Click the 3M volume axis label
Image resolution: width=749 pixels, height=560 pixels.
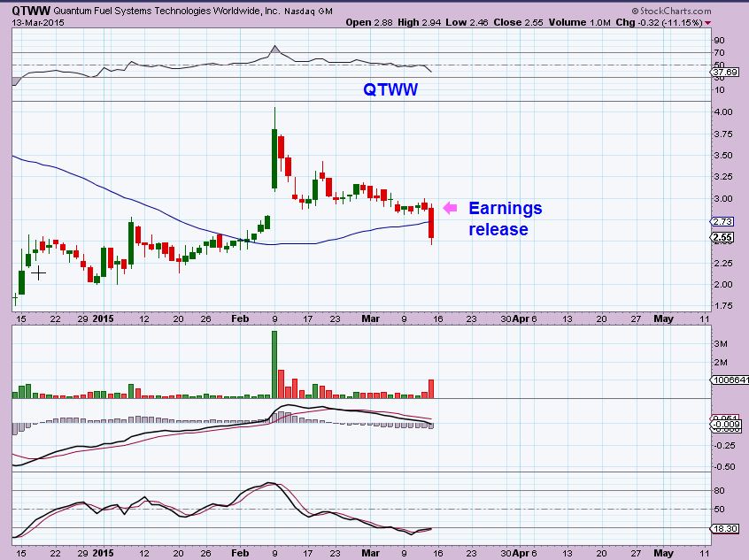(721, 344)
